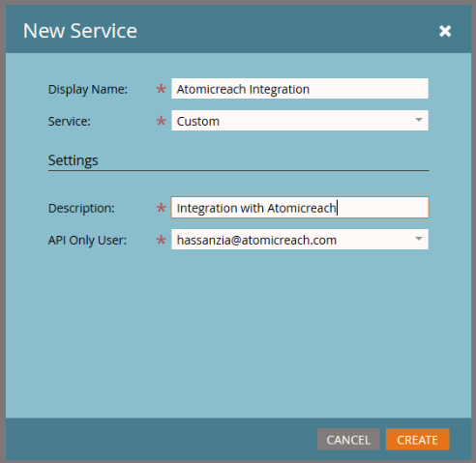Image resolution: width=476 pixels, height=463 pixels.
Task: Click the Service dropdown arrow
Action: tap(419, 120)
